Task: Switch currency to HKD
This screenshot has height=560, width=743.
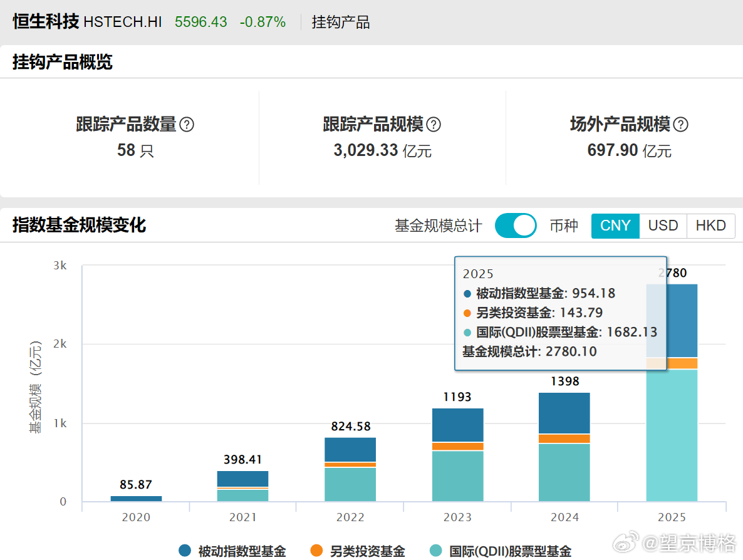Action: (710, 226)
